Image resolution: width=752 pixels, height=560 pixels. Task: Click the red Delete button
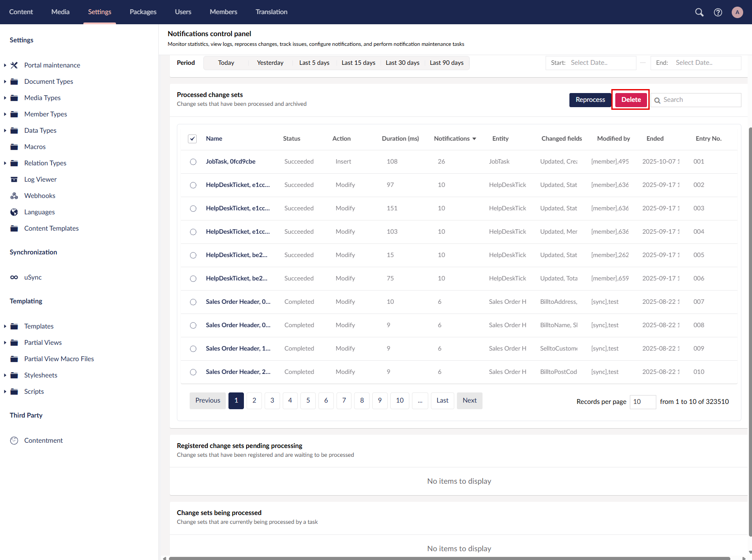pyautogui.click(x=631, y=100)
